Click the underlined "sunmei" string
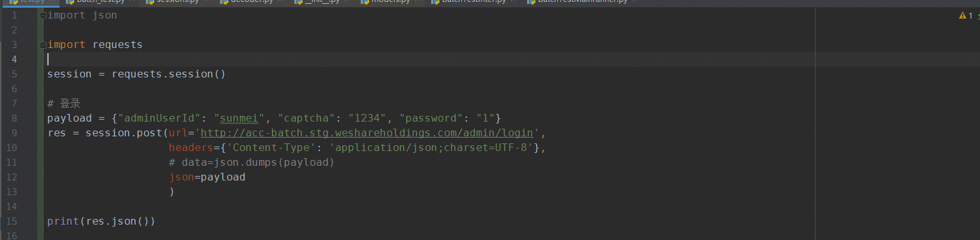This screenshot has width=980, height=240. 239,118
